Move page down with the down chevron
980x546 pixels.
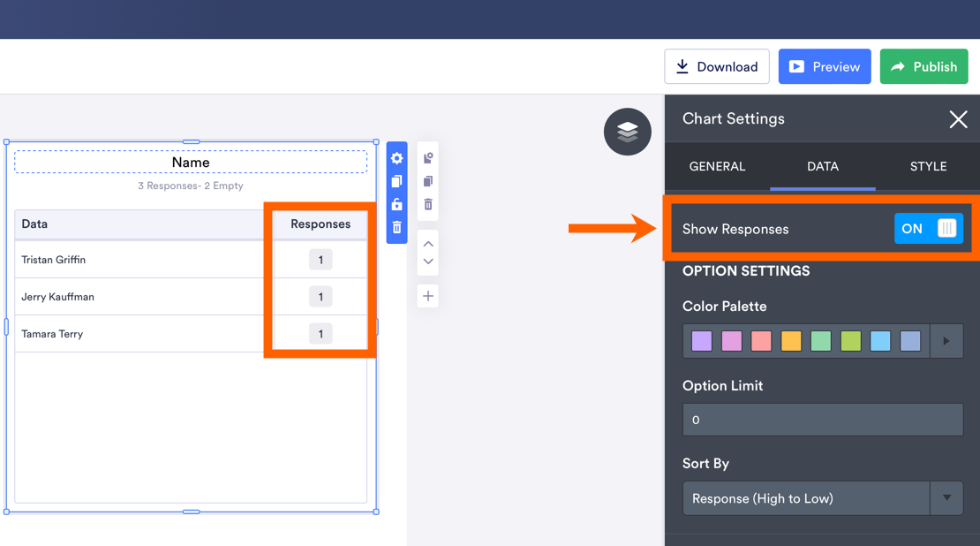[428, 262]
